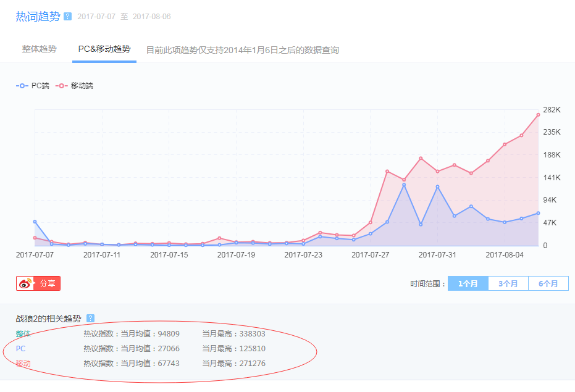Share the chart via 分享 button
Image resolution: width=575 pixels, height=392 pixels.
[x=38, y=283]
